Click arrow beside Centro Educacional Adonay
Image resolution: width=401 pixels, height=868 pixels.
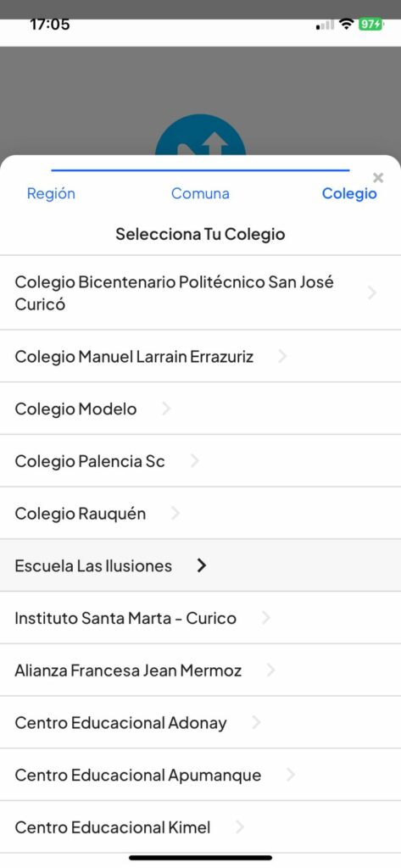[256, 722]
